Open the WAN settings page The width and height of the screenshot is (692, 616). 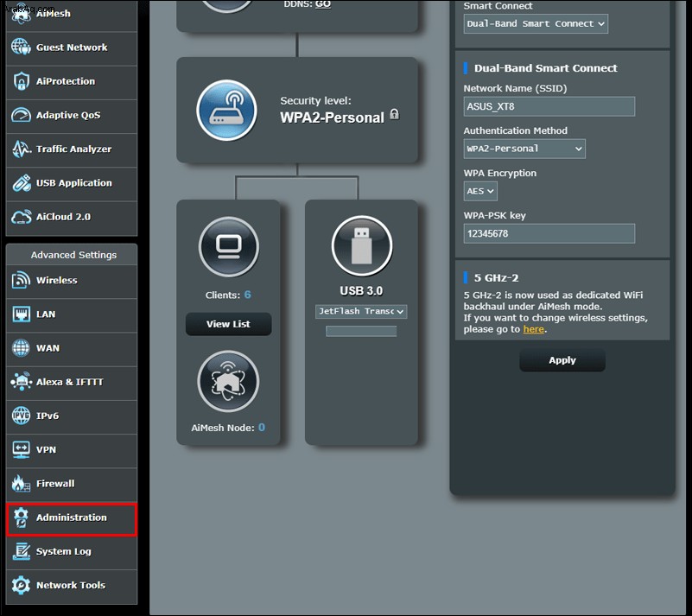72,348
